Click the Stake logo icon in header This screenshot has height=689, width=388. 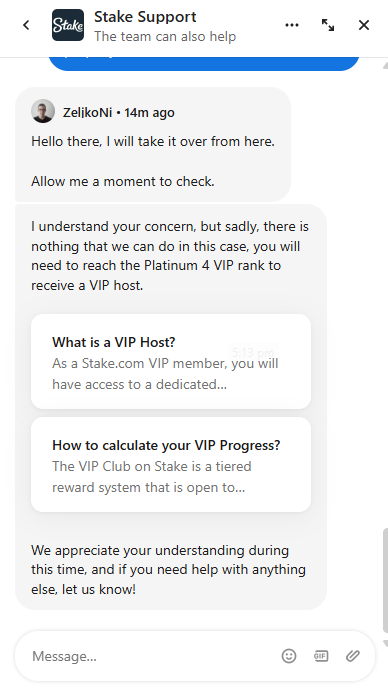(68, 25)
